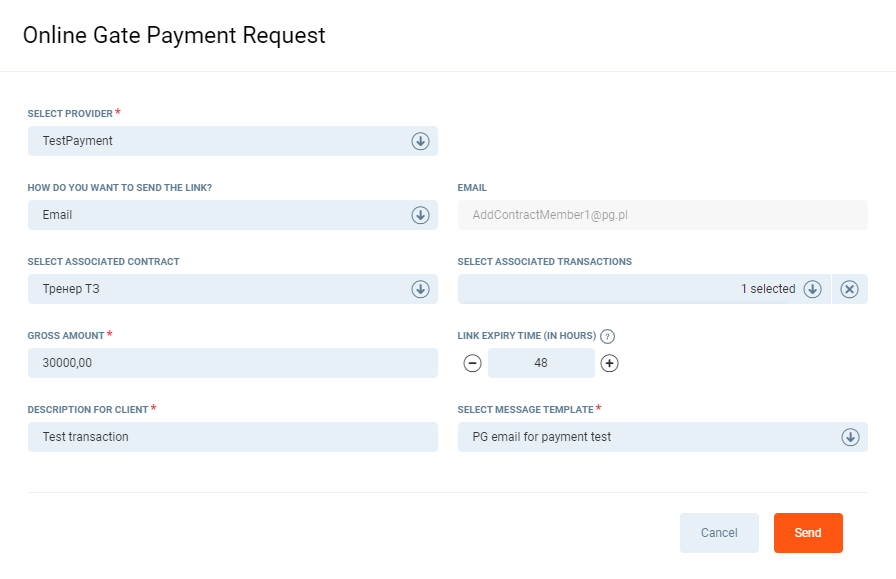The image size is (896, 579).
Task: Click the arrow icon beside the Email send method
Action: 420,215
